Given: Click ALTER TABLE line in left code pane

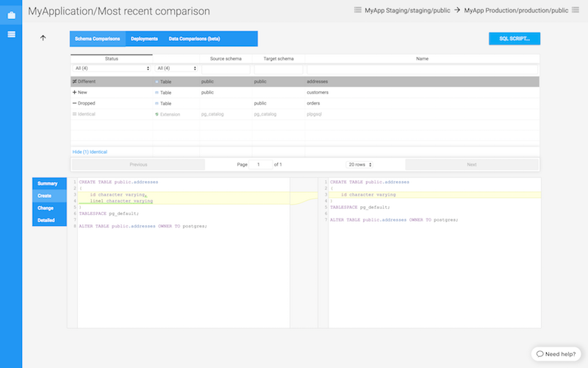Looking at the screenshot, I should [143, 226].
